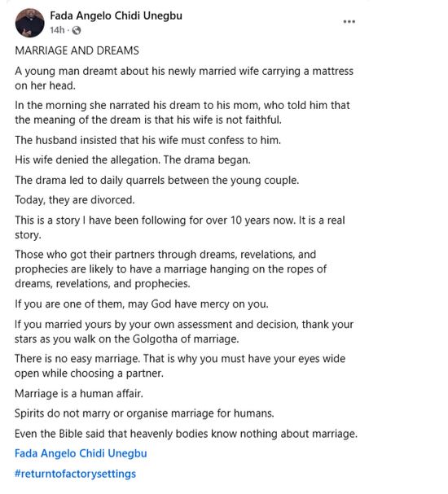The height and width of the screenshot is (494, 448).
Task: Click the 'His wife denied the allegation' line
Action: (x=133, y=160)
